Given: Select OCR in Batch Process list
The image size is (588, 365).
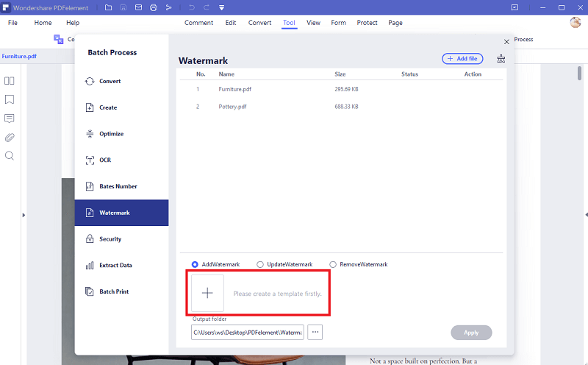Looking at the screenshot, I should click(x=121, y=160).
